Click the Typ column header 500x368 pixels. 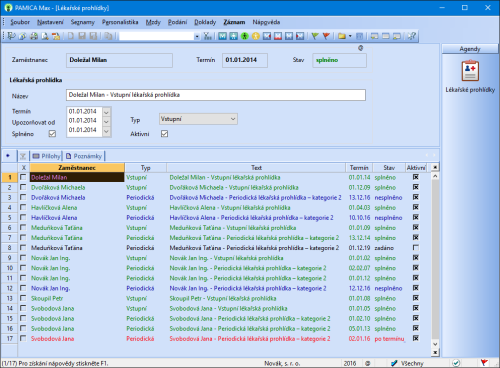point(146,167)
